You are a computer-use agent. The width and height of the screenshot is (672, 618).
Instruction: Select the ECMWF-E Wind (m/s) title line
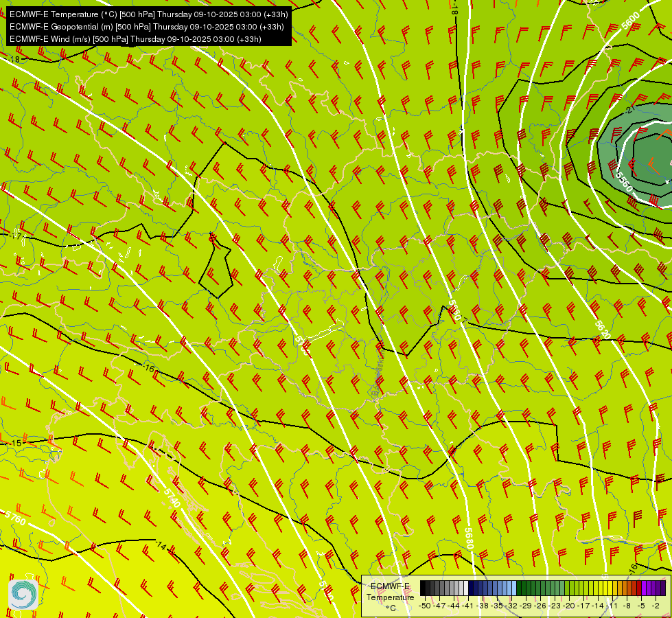[135, 39]
